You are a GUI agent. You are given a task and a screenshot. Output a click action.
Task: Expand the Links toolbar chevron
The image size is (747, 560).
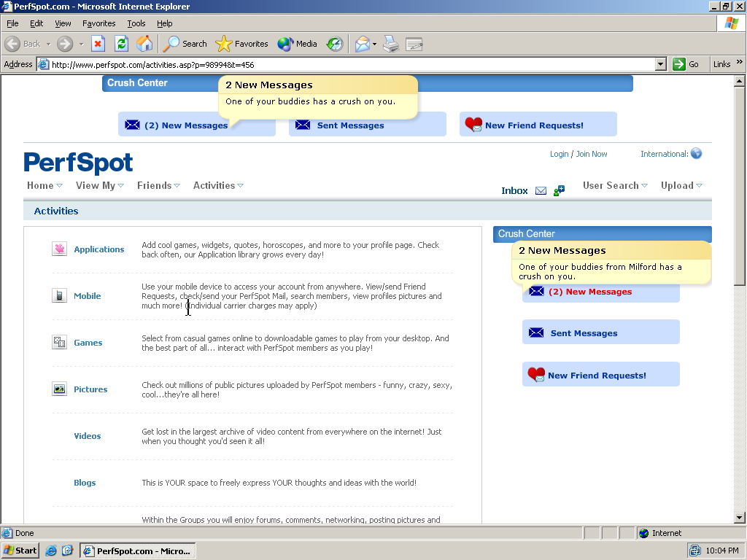pos(740,62)
